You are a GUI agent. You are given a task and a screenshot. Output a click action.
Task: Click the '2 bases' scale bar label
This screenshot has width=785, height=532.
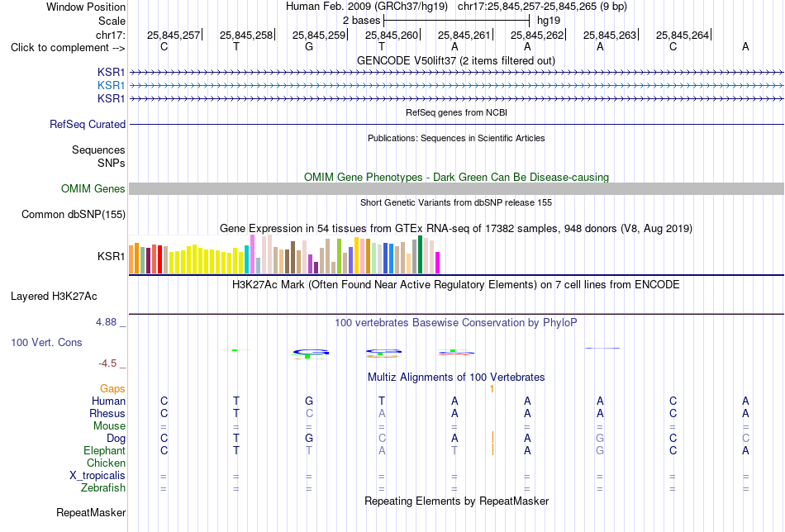[x=361, y=21]
